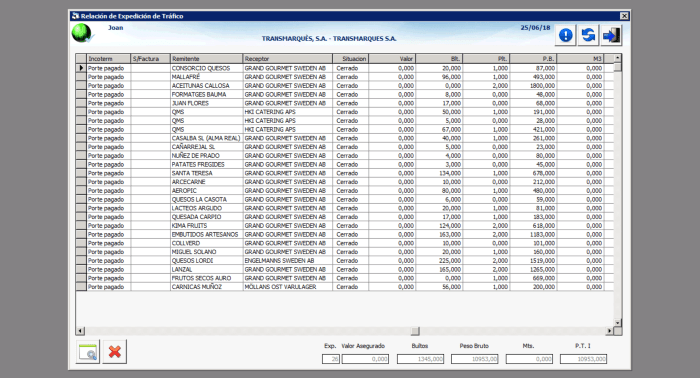The width and height of the screenshot is (700, 378).
Task: Select the QUESOS LORDI cell
Action: click(207, 261)
